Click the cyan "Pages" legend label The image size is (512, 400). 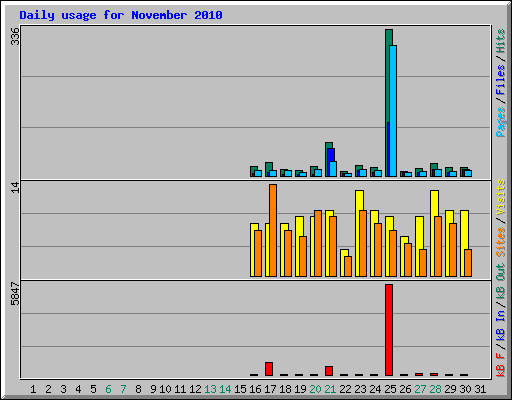pyautogui.click(x=501, y=122)
